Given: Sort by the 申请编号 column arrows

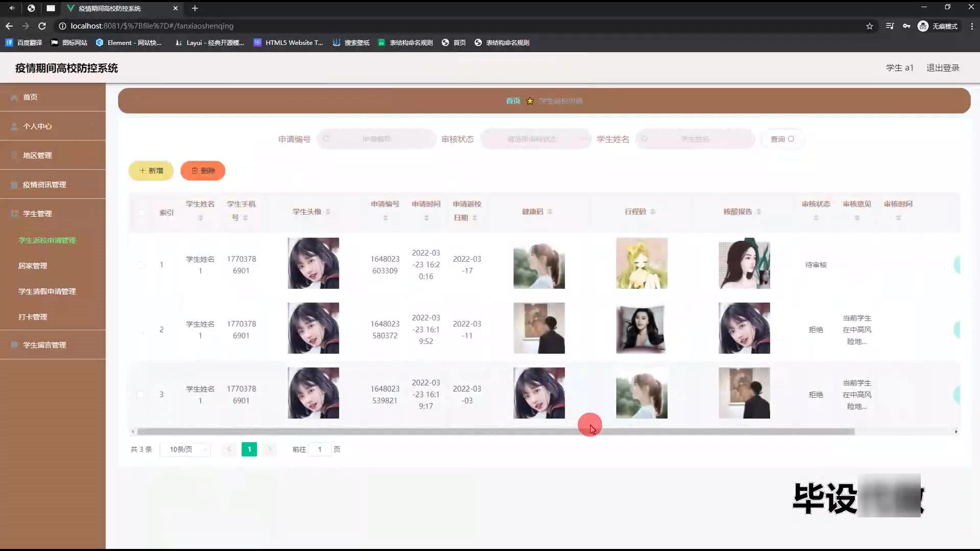Looking at the screenshot, I should pos(385,218).
